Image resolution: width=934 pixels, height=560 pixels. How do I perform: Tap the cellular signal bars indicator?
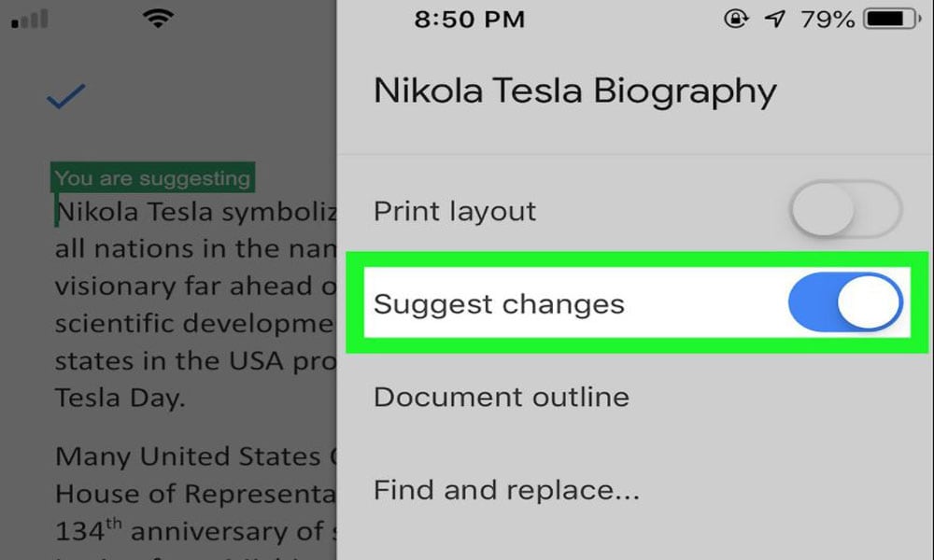tap(30, 20)
